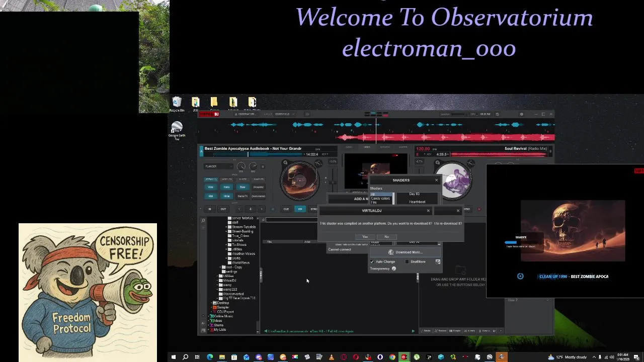This screenshot has width=644, height=362.
Task: Click the taskbar search icon
Action: 185,357
